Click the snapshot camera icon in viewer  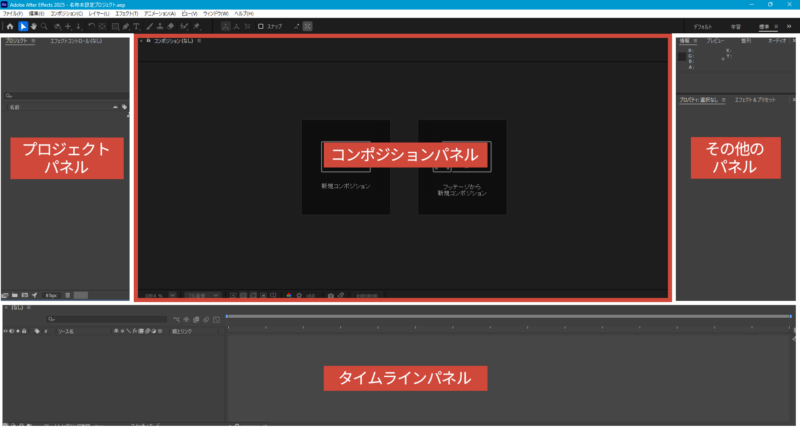pos(331,295)
